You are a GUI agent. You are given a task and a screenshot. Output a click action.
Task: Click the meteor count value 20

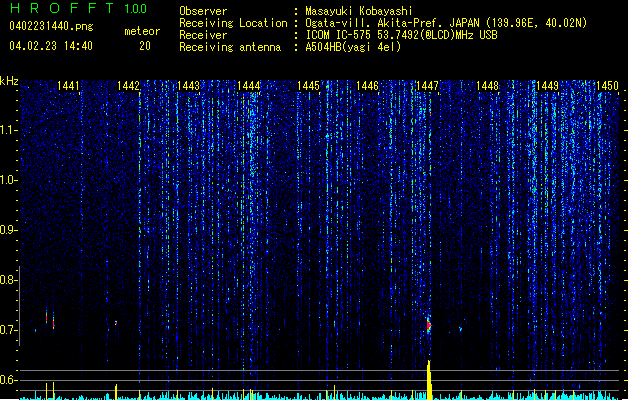pos(145,46)
